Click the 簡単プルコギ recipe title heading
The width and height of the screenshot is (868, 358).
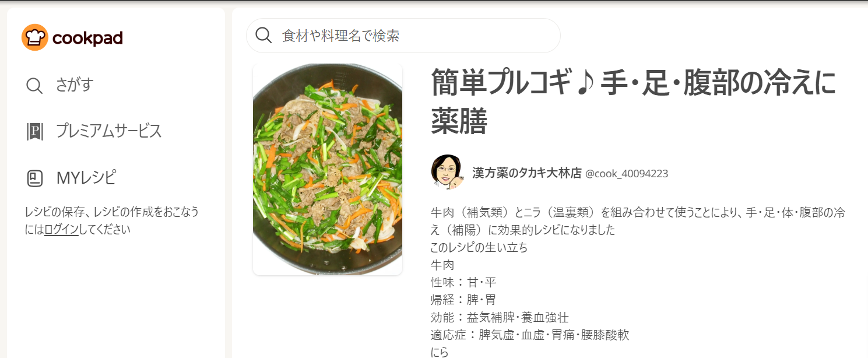(634, 101)
